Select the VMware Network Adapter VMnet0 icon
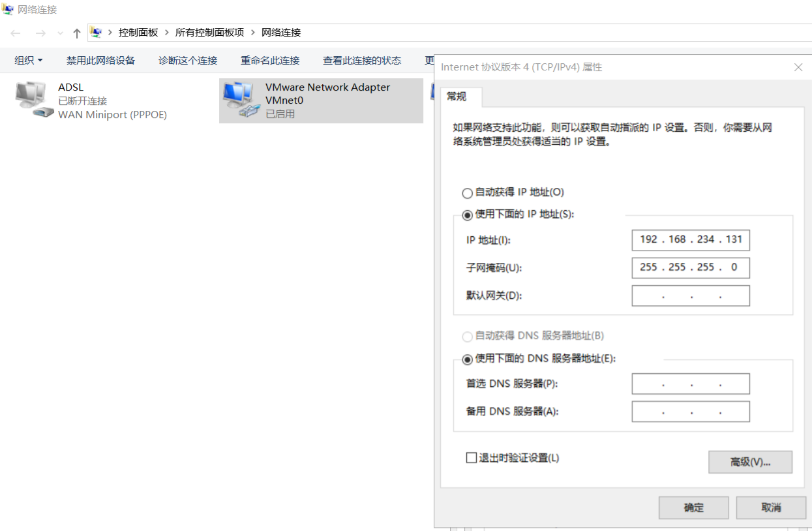This screenshot has height=531, width=812. click(241, 100)
